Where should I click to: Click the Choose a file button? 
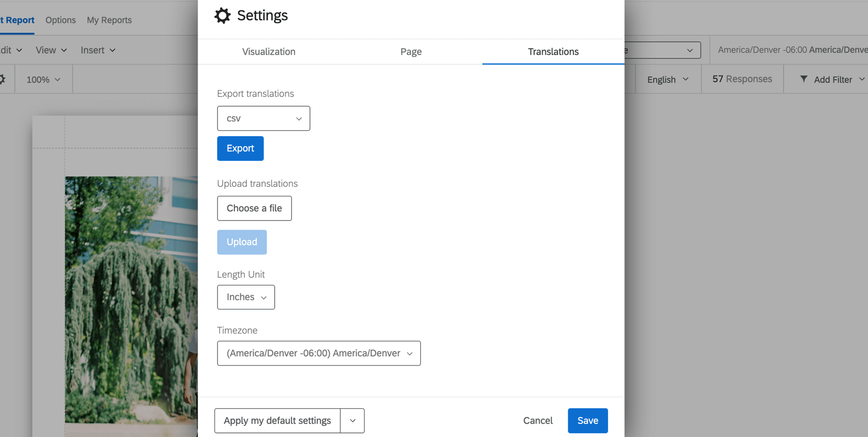click(254, 208)
